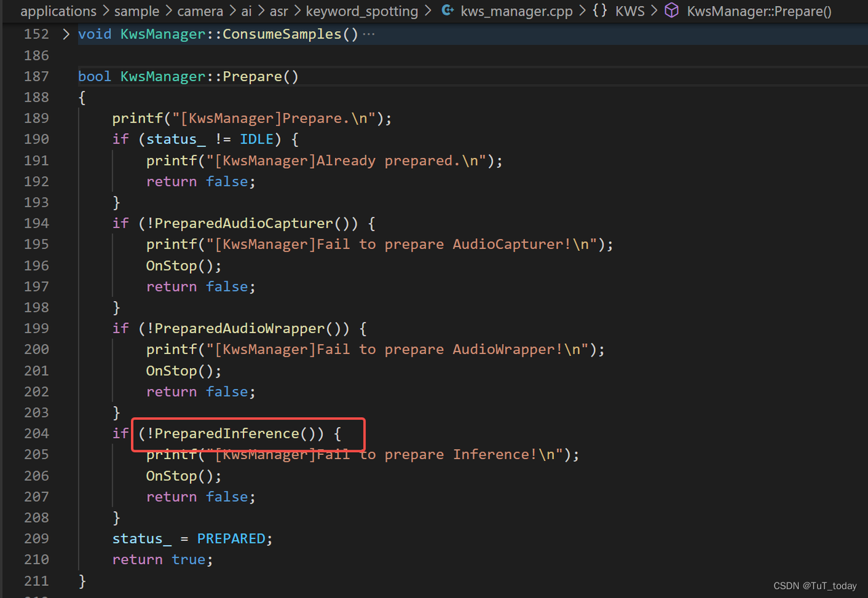The image size is (868, 598).
Task: Place cursor on KwsManager::Prepare() definition name
Action: click(210, 76)
